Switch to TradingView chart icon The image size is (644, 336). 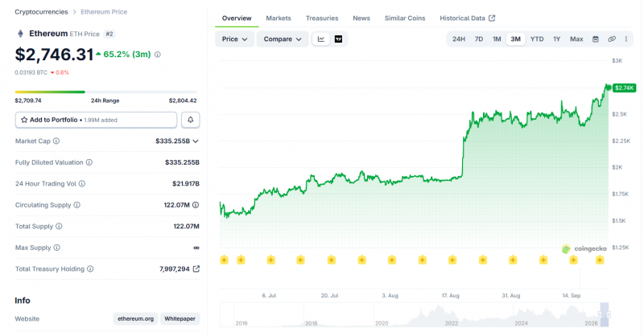[x=338, y=39]
